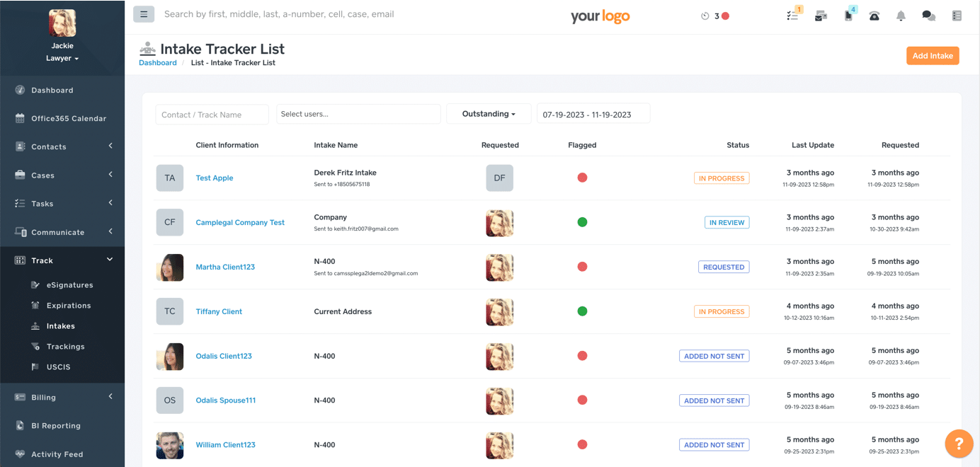Click the mobile phone notifications icon

[x=848, y=16]
